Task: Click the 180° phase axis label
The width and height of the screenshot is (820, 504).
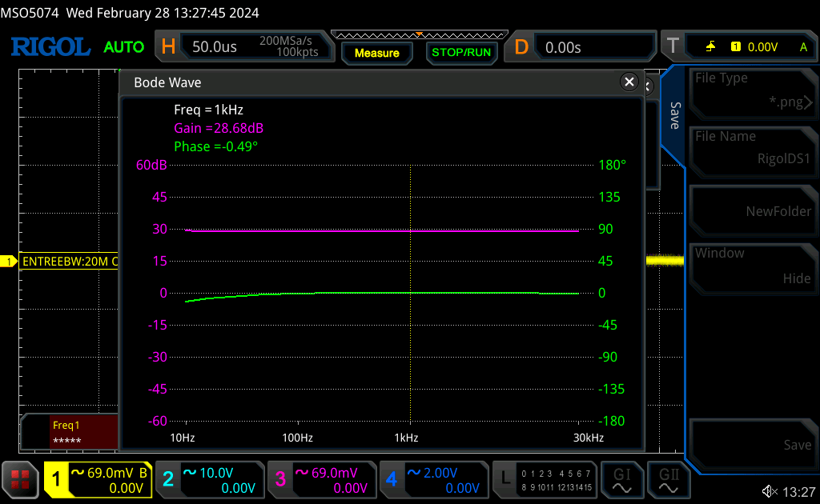Action: 612,165
